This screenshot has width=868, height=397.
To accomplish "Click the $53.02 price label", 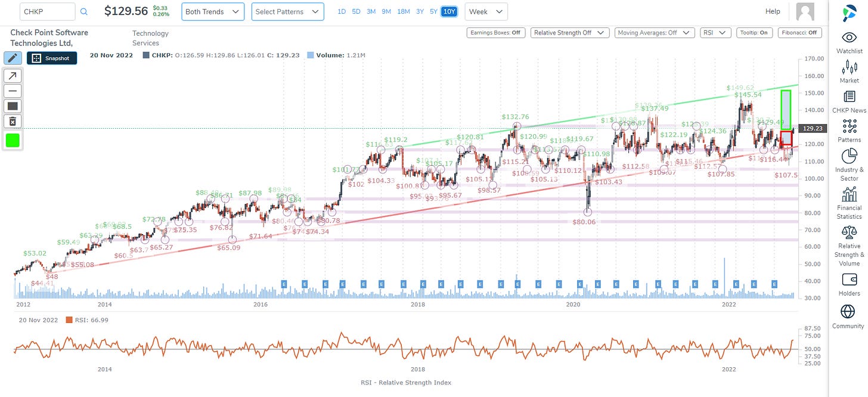I will pos(35,253).
